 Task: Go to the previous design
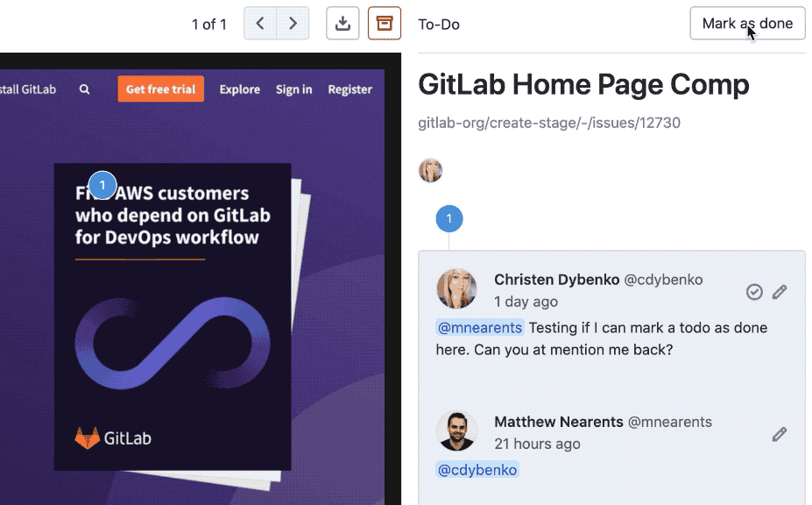point(260,24)
